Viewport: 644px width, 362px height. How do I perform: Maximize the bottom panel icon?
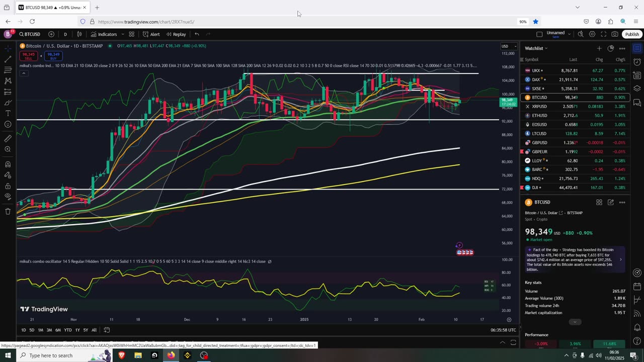click(x=513, y=342)
